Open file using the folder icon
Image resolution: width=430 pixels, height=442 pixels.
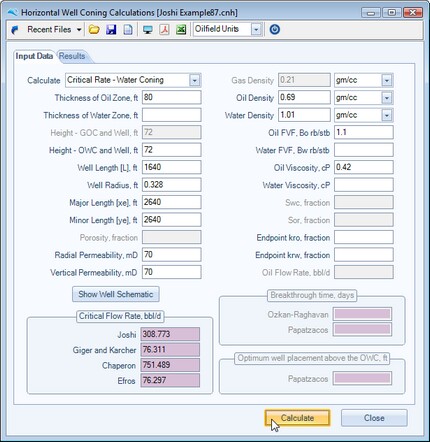click(94, 30)
